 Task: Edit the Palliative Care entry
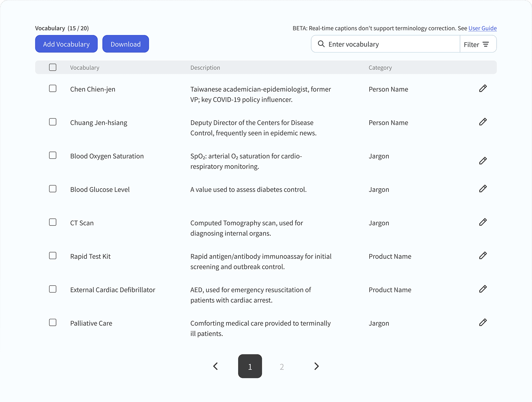483,322
